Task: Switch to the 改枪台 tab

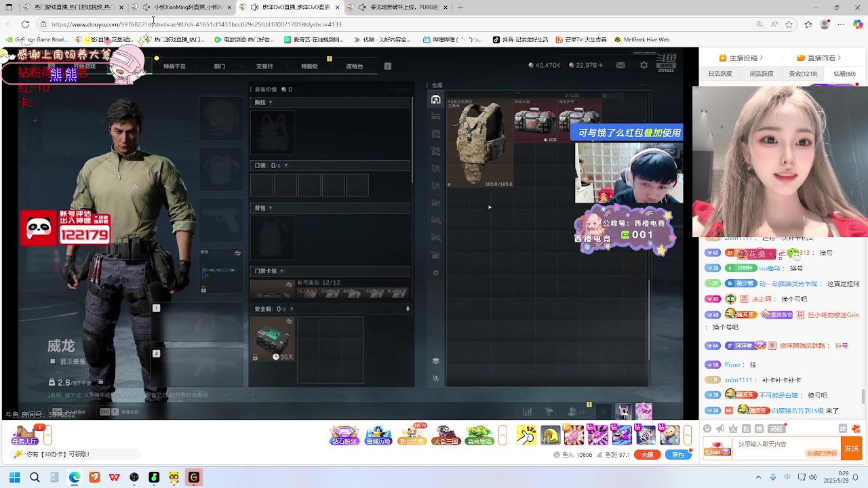Action: pyautogui.click(x=354, y=66)
